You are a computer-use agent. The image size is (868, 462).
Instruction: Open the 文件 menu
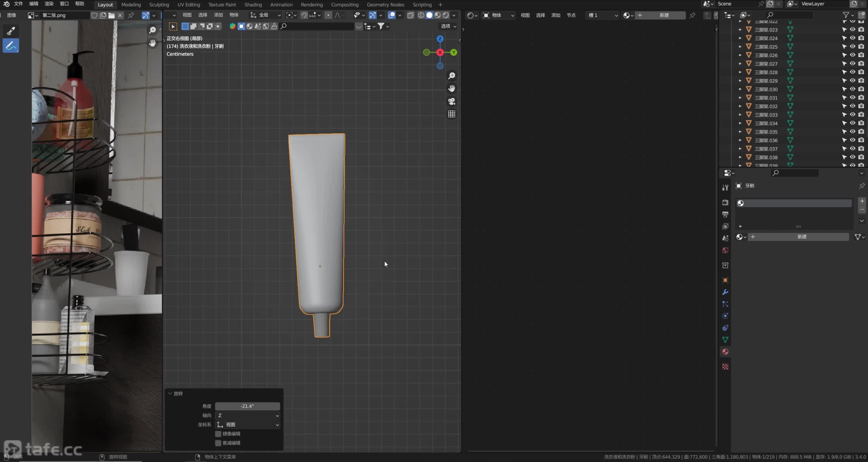[x=18, y=4]
